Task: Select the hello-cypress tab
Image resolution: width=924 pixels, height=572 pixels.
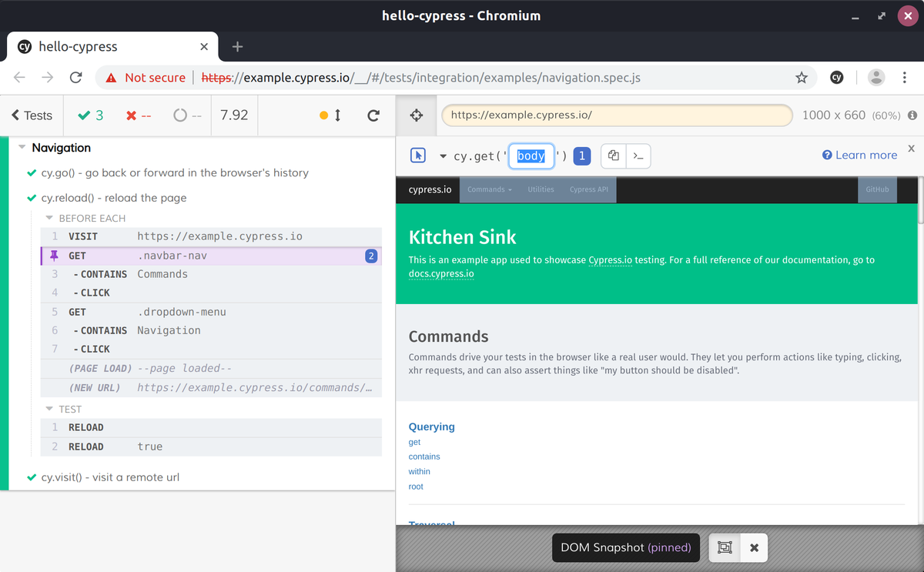Action: coord(112,46)
